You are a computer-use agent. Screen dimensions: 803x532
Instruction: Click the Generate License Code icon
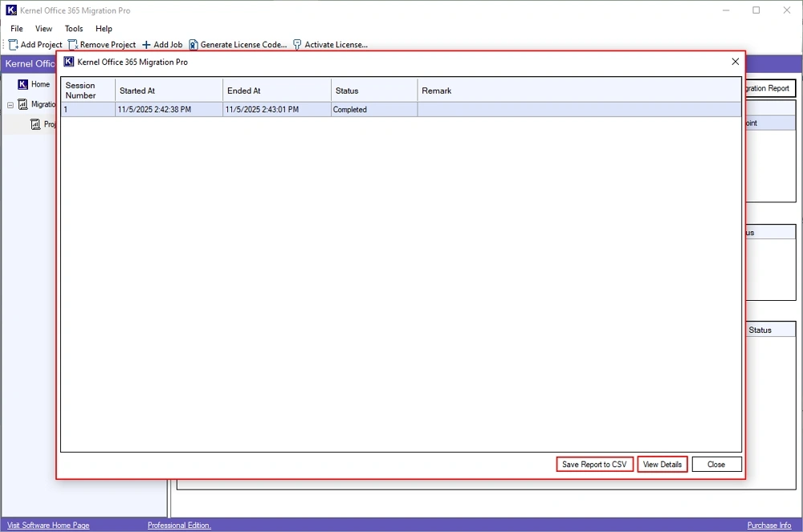tap(194, 45)
